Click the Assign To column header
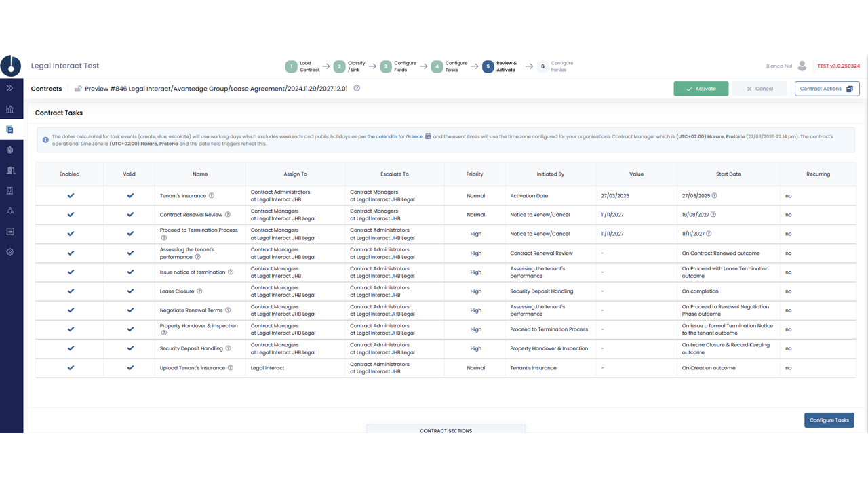This screenshot has width=868, height=488. (295, 174)
